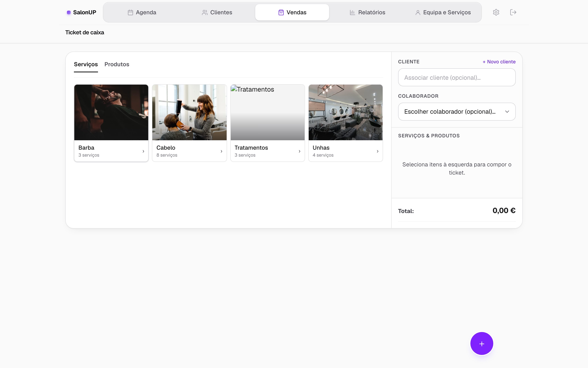Click the Associar cliente input field
The width and height of the screenshot is (588, 368).
point(457,77)
